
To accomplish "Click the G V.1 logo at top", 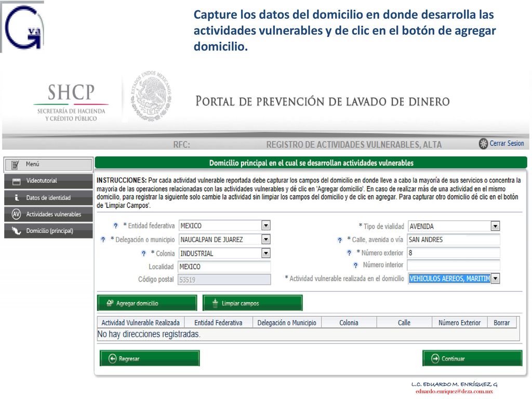I will (x=23, y=27).
